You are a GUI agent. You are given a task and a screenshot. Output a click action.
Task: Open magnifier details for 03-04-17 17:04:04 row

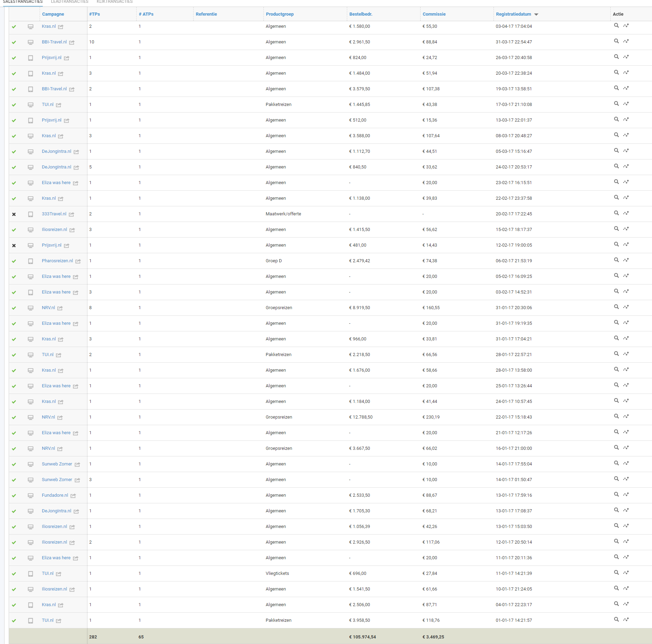click(x=616, y=25)
